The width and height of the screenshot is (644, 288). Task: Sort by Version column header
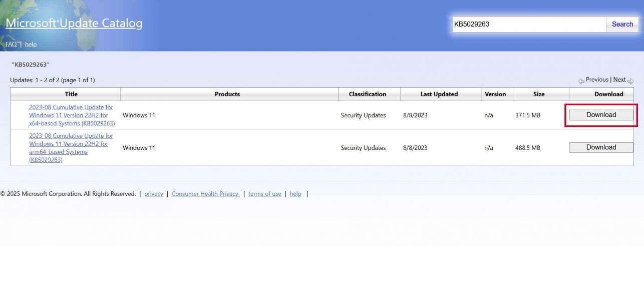495,94
